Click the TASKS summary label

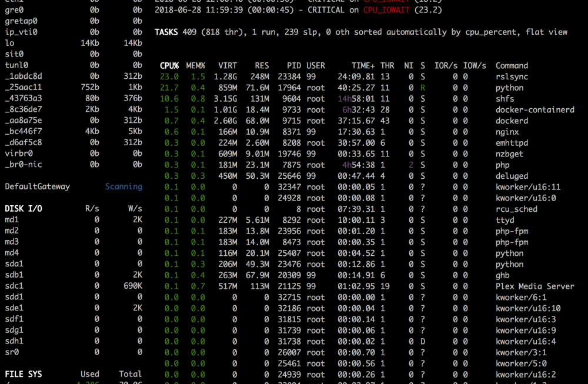coord(166,32)
